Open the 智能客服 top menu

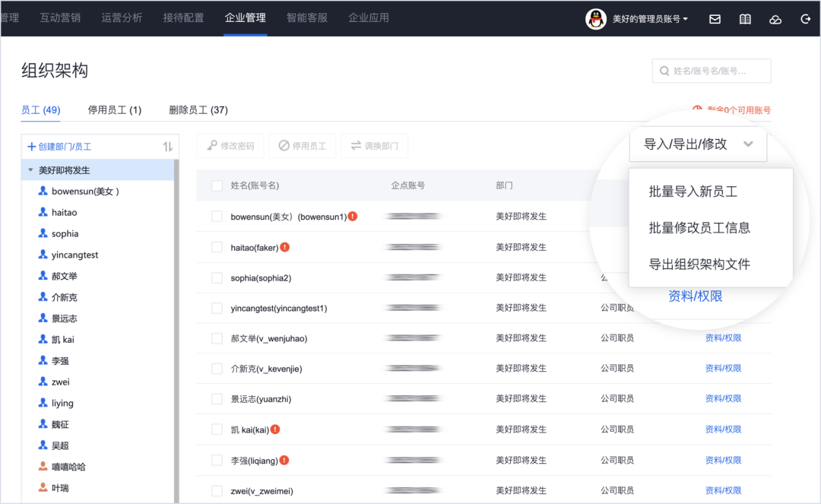click(x=307, y=17)
